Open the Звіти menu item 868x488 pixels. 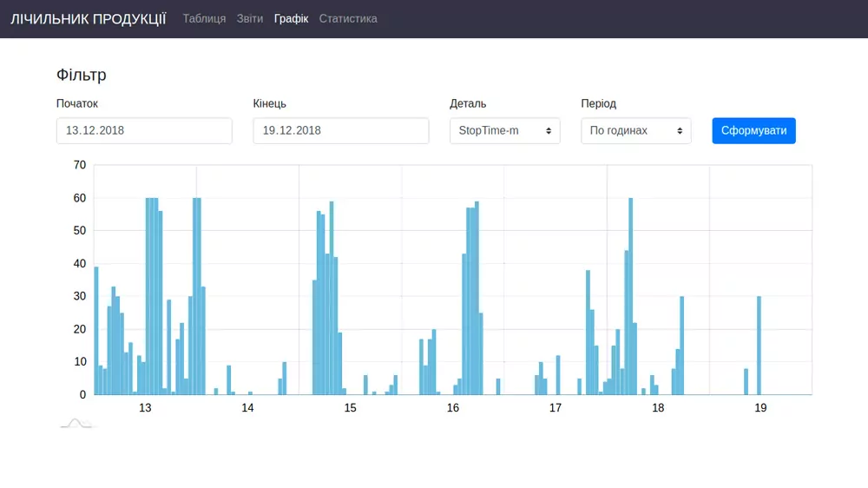pos(250,19)
